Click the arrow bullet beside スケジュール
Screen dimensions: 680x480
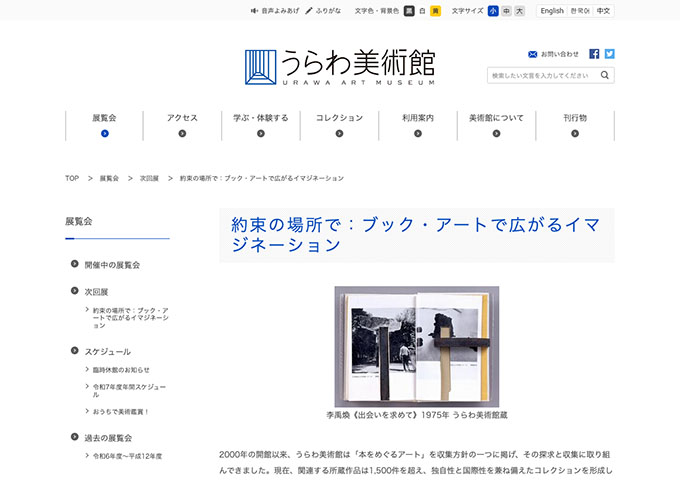[x=75, y=350]
